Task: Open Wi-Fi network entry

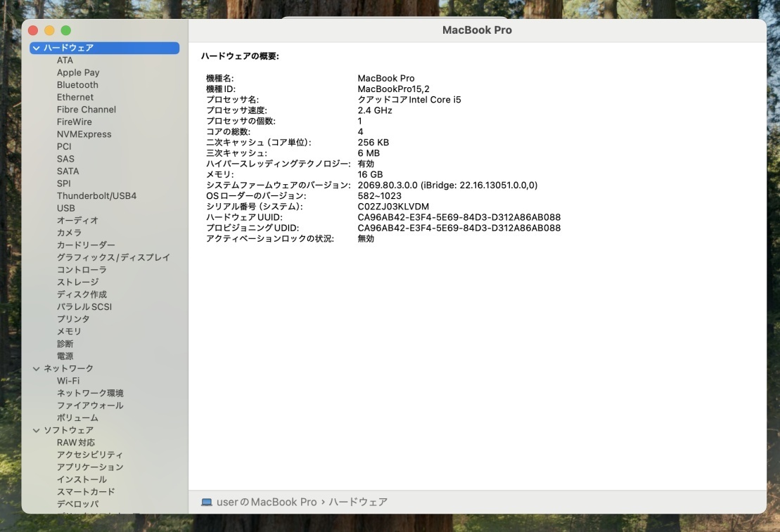Action: click(x=68, y=381)
